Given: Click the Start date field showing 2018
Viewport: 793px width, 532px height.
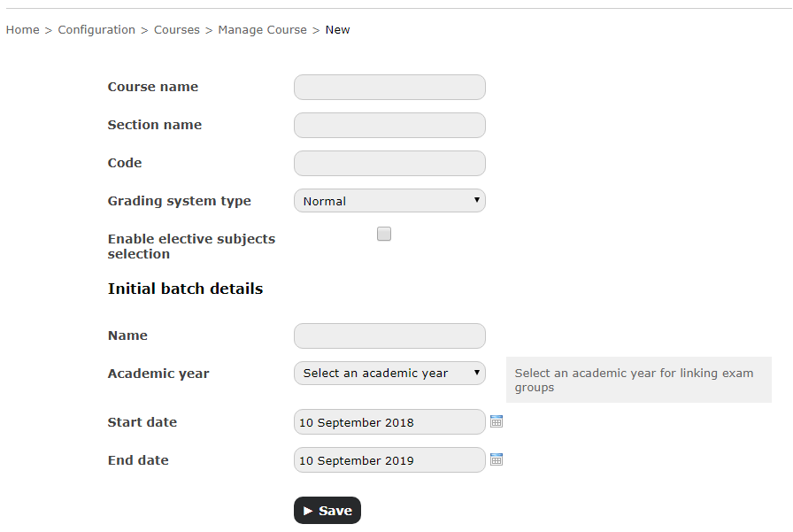Looking at the screenshot, I should click(389, 421).
